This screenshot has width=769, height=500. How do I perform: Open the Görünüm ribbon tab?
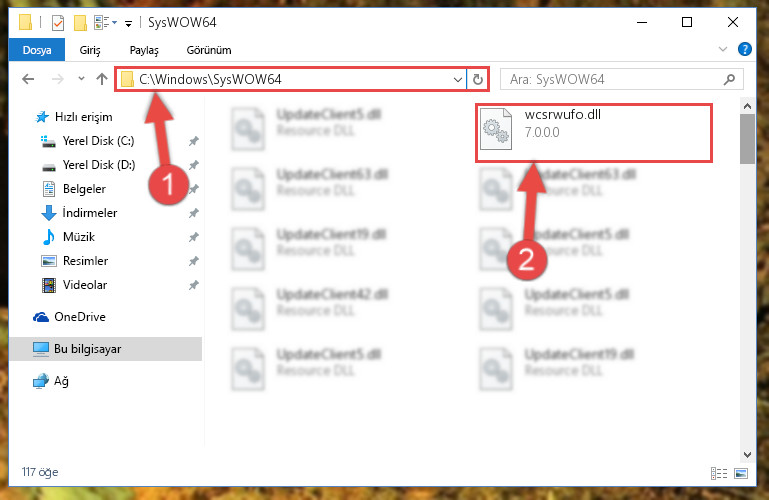tap(209, 50)
